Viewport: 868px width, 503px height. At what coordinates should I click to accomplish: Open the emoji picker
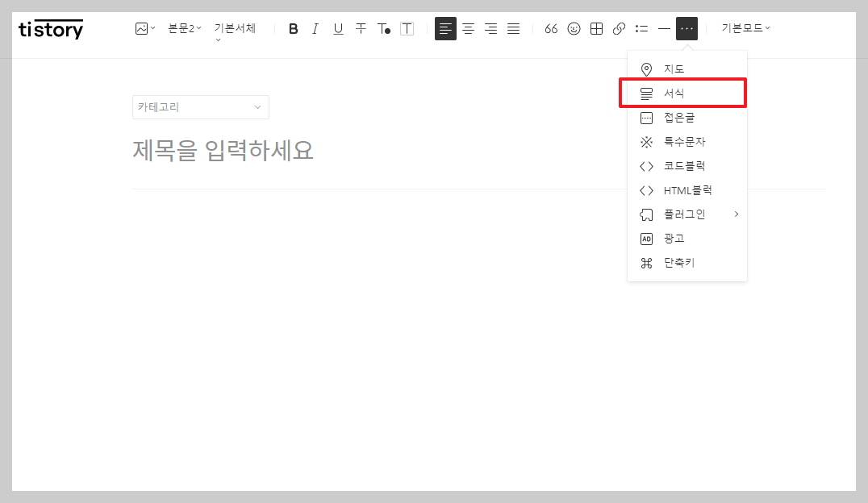coord(574,28)
